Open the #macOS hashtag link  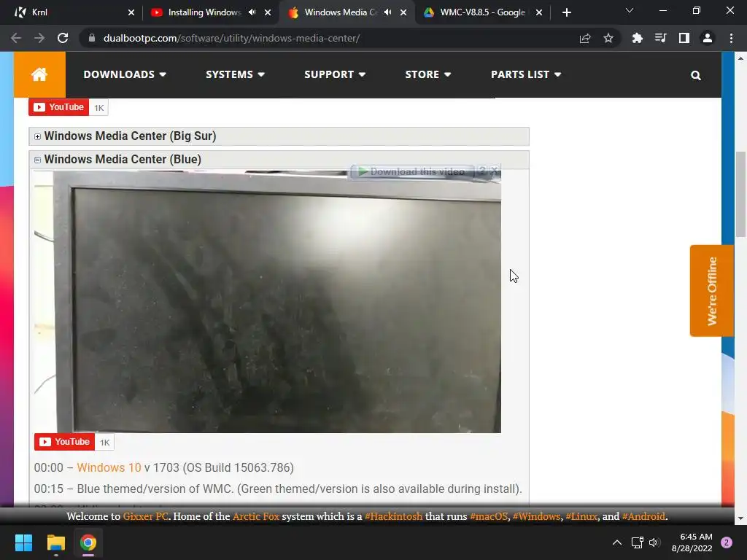tap(489, 516)
